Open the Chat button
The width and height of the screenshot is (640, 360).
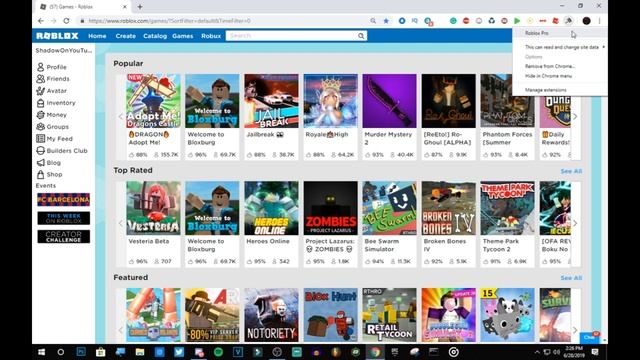click(589, 337)
